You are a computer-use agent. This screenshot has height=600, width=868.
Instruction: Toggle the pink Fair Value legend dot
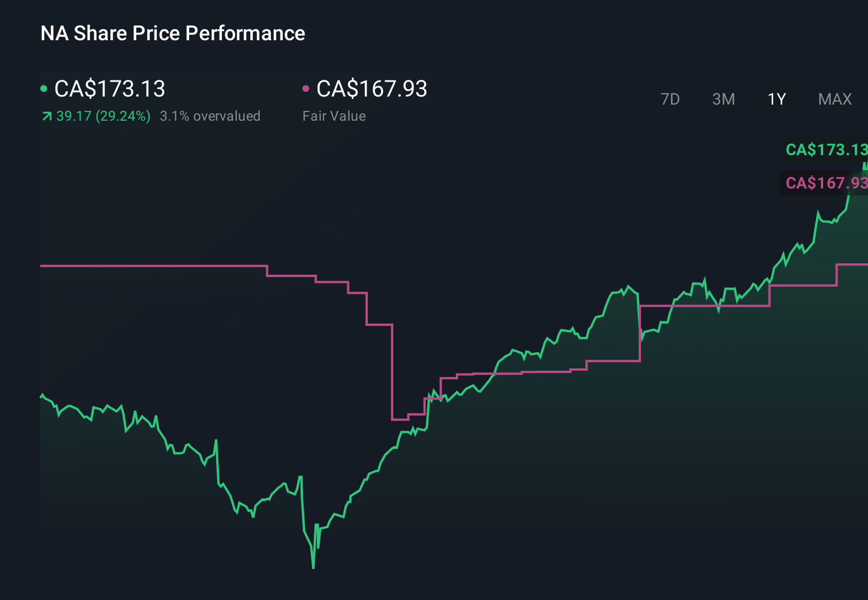[x=306, y=88]
